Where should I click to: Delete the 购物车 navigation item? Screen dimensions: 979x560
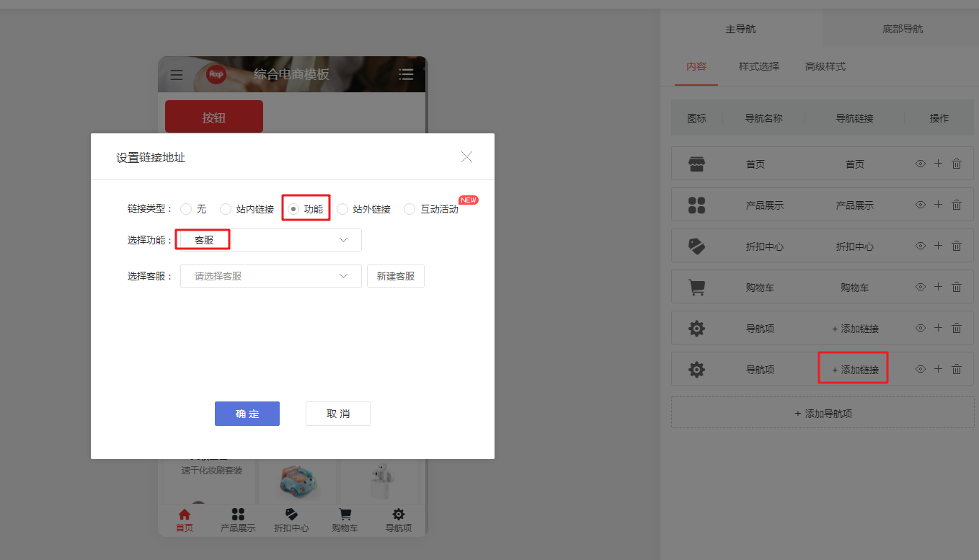click(957, 287)
